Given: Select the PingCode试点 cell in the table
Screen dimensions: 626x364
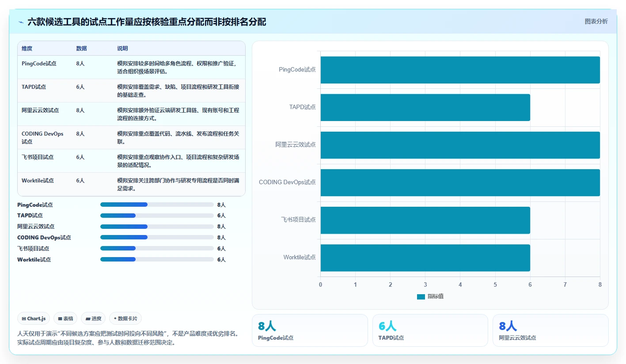Looking at the screenshot, I should pyautogui.click(x=39, y=64).
